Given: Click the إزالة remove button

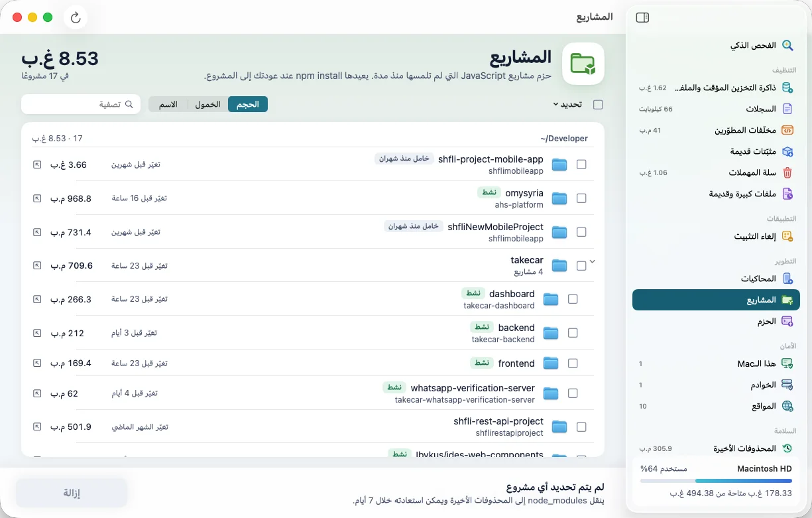Looking at the screenshot, I should click(x=72, y=493).
